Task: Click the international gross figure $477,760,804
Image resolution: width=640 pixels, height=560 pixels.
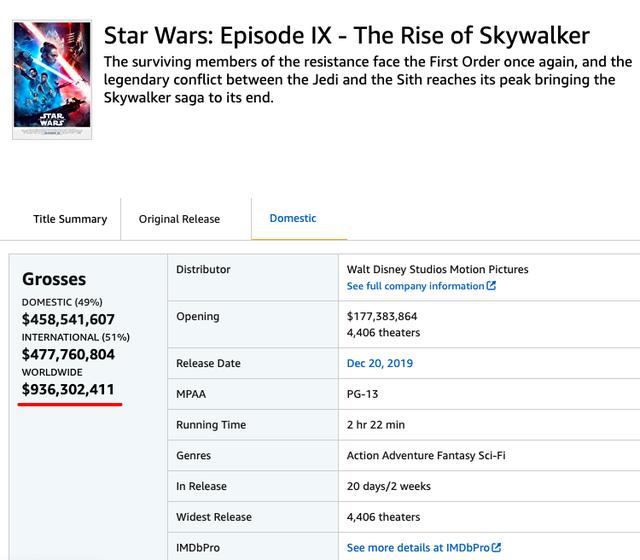Action: point(68,354)
